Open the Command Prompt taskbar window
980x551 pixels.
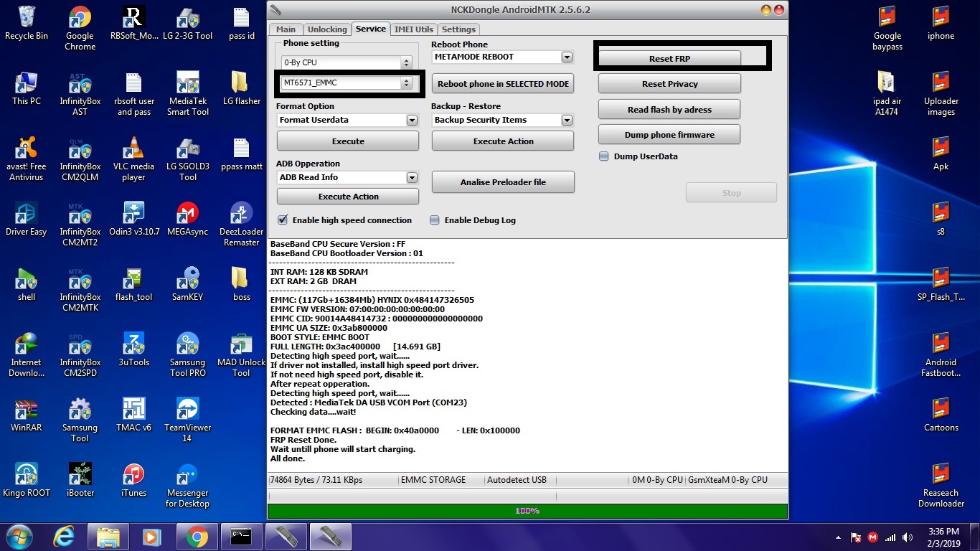click(x=241, y=537)
